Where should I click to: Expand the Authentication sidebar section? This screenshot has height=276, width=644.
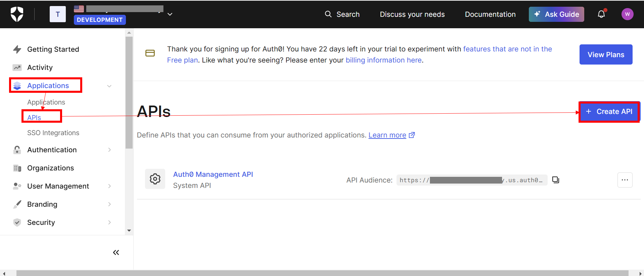pyautogui.click(x=109, y=150)
